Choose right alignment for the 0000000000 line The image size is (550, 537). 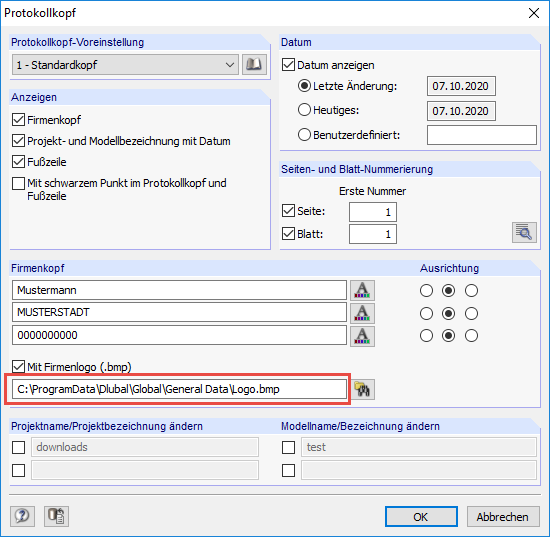click(471, 336)
